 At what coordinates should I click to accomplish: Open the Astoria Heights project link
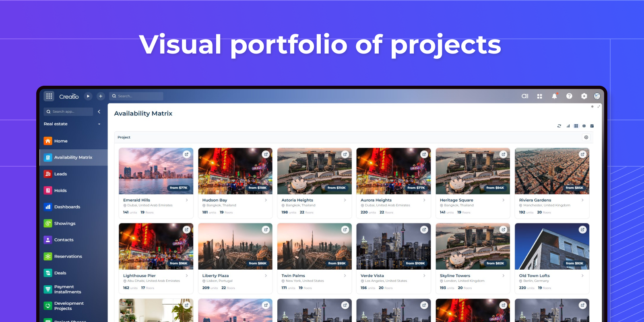[297, 200]
